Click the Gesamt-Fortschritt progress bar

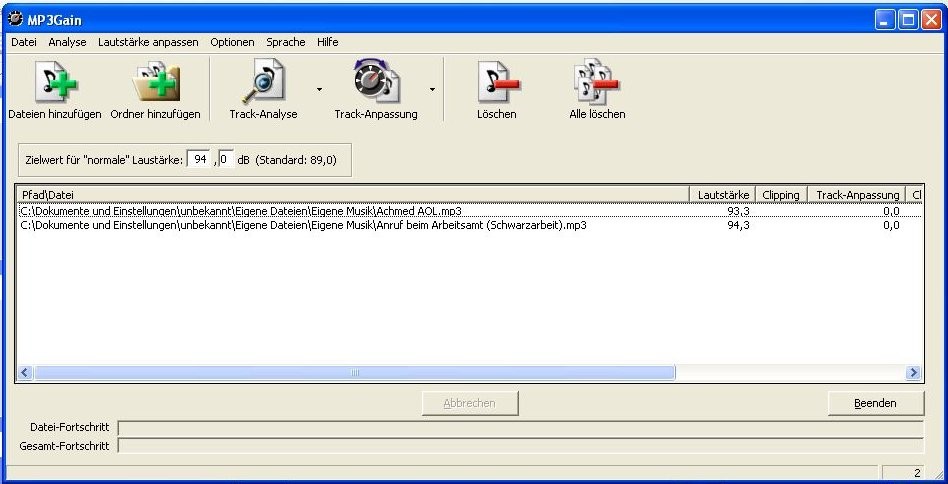coord(521,446)
